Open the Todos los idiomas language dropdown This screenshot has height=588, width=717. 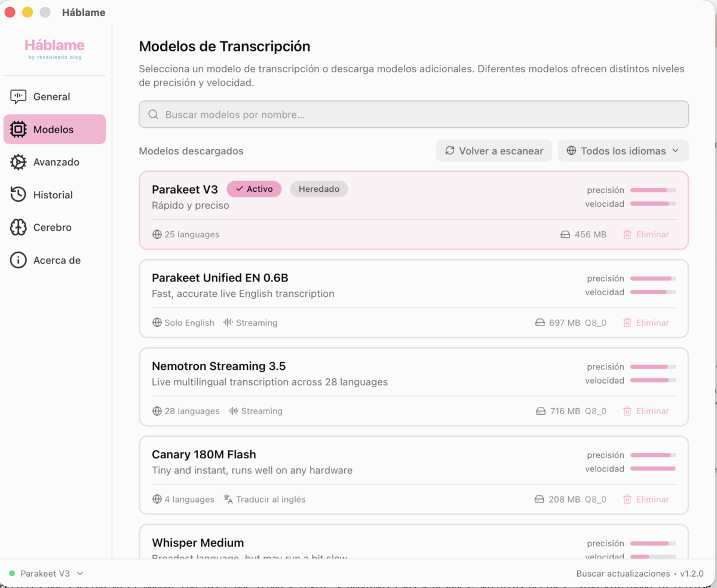[623, 151]
